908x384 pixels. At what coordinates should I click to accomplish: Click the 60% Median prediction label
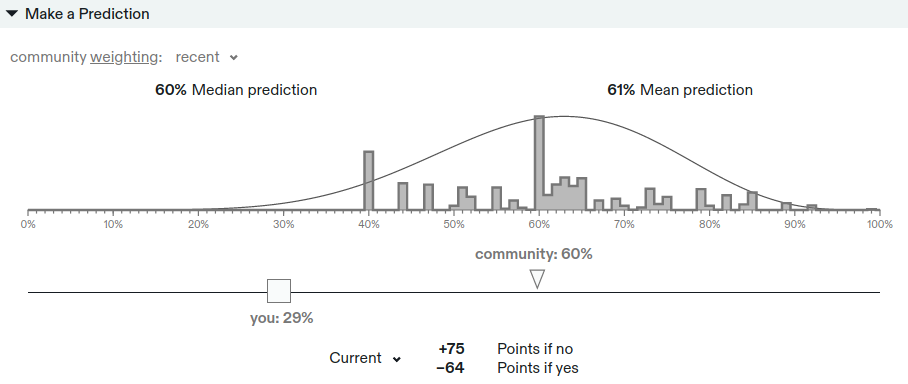(236, 90)
